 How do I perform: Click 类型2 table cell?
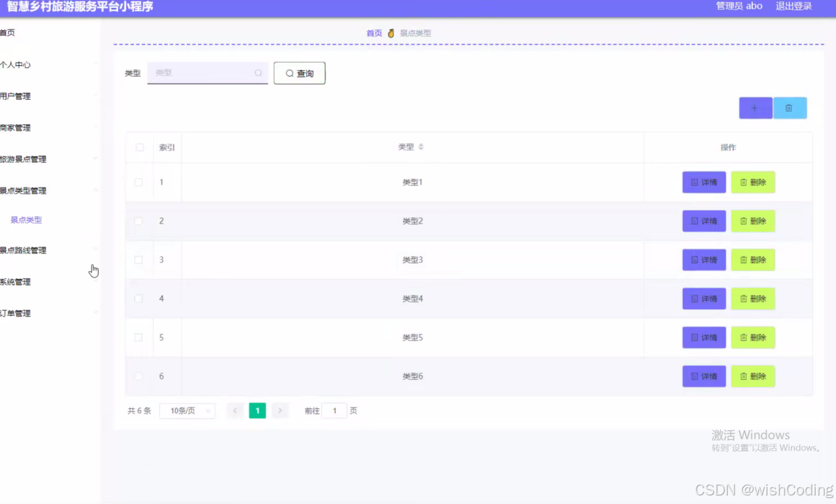click(412, 221)
